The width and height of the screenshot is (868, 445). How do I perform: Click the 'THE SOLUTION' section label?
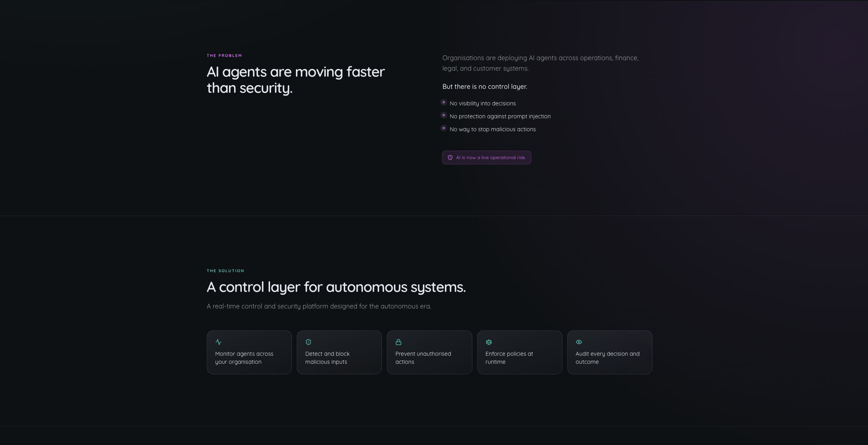(x=225, y=271)
